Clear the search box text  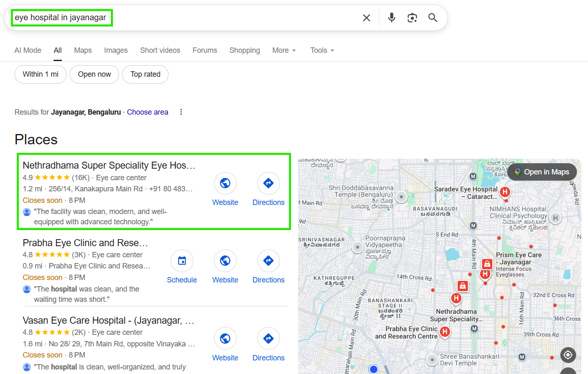tap(366, 18)
